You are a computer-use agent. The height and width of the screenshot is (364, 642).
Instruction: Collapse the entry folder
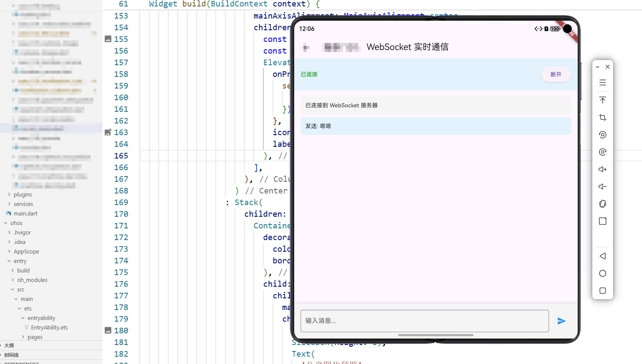pyautogui.click(x=20, y=261)
